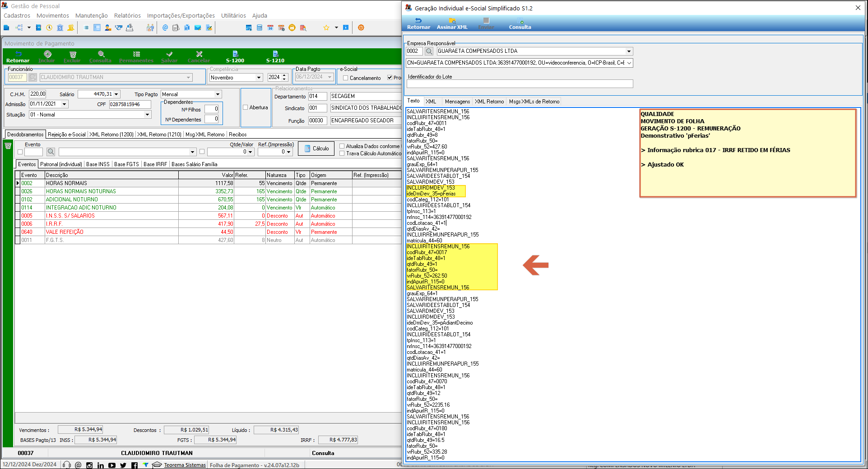
Task: Toggle the Abertura checkbox
Action: [245, 107]
